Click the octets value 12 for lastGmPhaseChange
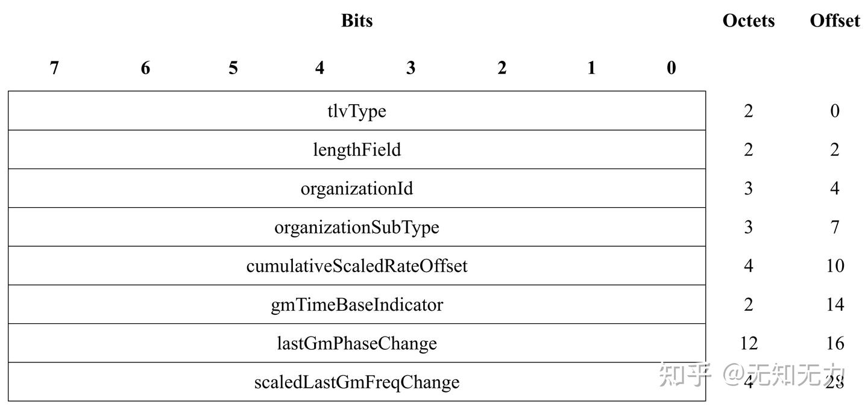868x410 pixels. tap(748, 343)
